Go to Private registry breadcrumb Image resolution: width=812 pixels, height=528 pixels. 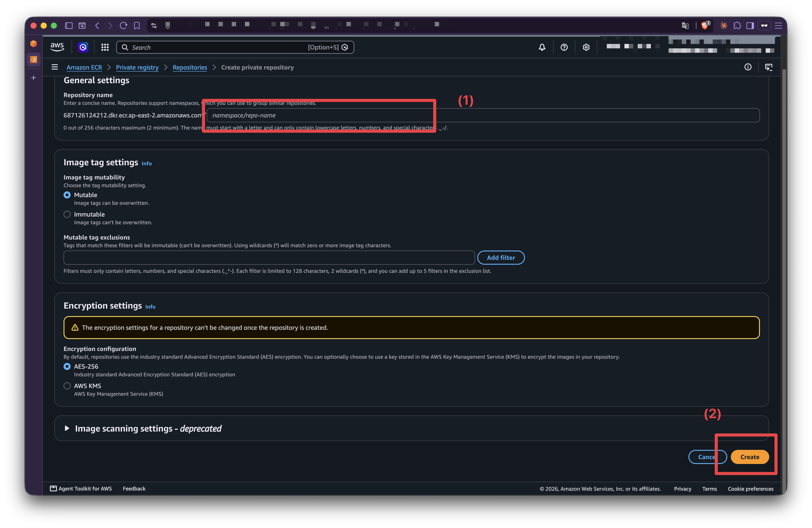[x=137, y=67]
